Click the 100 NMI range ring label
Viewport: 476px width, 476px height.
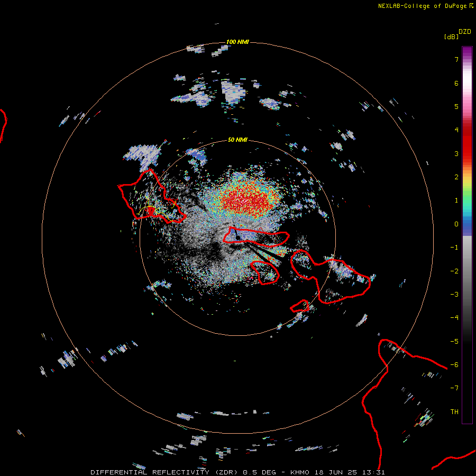tap(237, 42)
